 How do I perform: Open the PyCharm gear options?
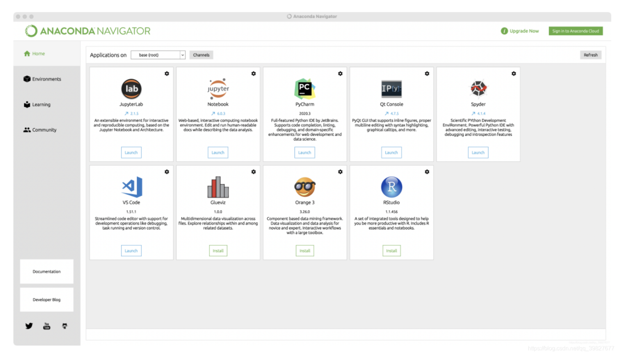click(x=340, y=74)
